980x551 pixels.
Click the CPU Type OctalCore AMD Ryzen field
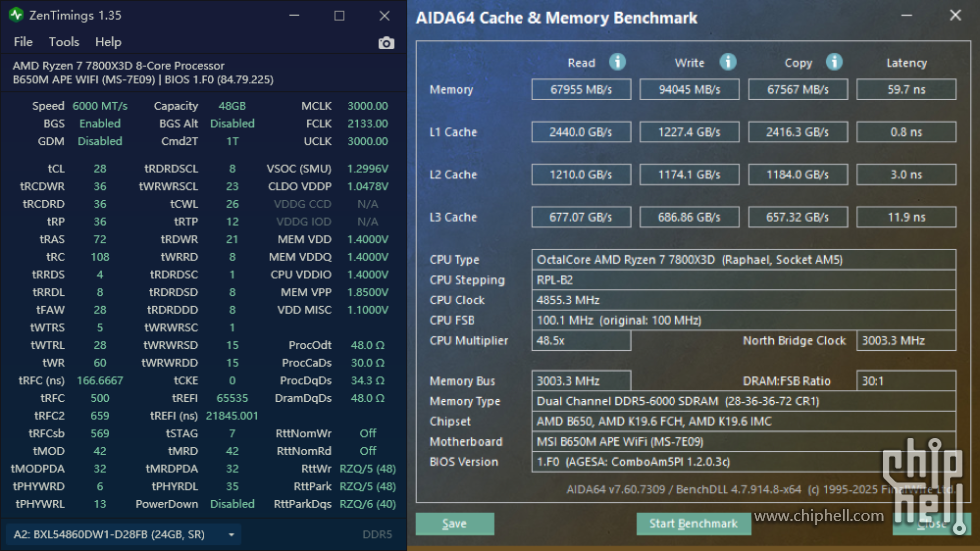[744, 259]
